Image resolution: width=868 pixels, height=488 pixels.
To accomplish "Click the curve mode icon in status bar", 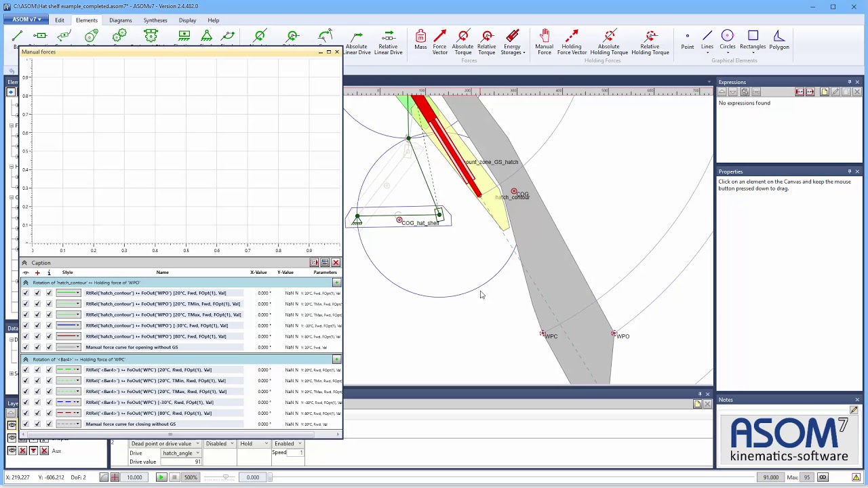I will point(104,477).
